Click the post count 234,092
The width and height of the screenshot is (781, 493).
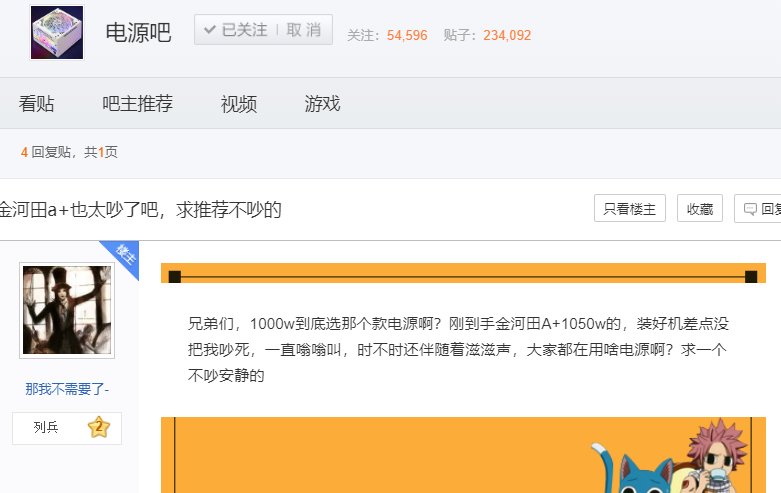507,35
